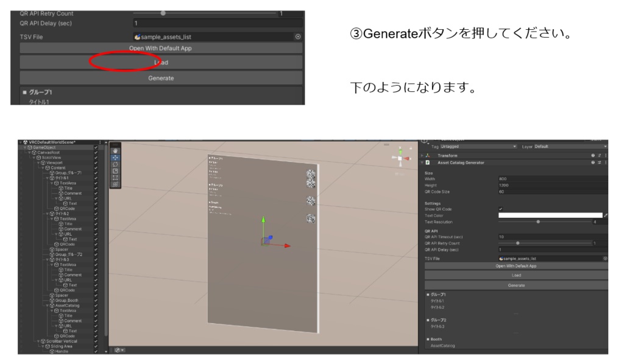Viewport: 624px width, 364px height.
Task: Toggle the active checkbox next to ScrollView
Action: click(x=96, y=157)
